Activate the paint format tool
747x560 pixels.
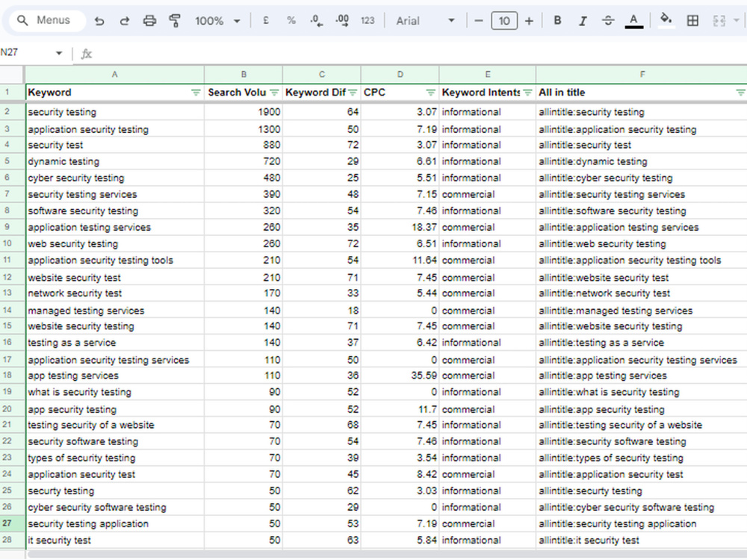point(175,21)
